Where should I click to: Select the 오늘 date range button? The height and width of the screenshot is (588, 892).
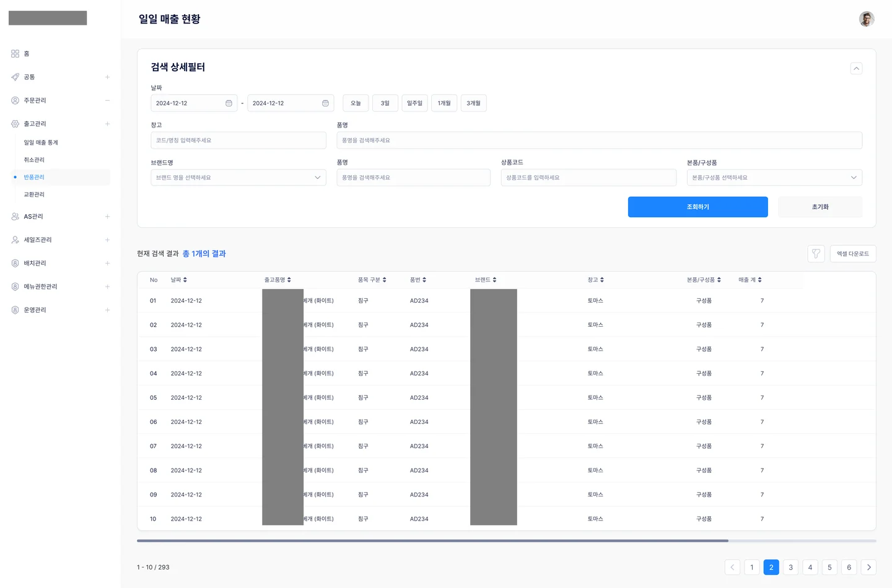coord(356,103)
